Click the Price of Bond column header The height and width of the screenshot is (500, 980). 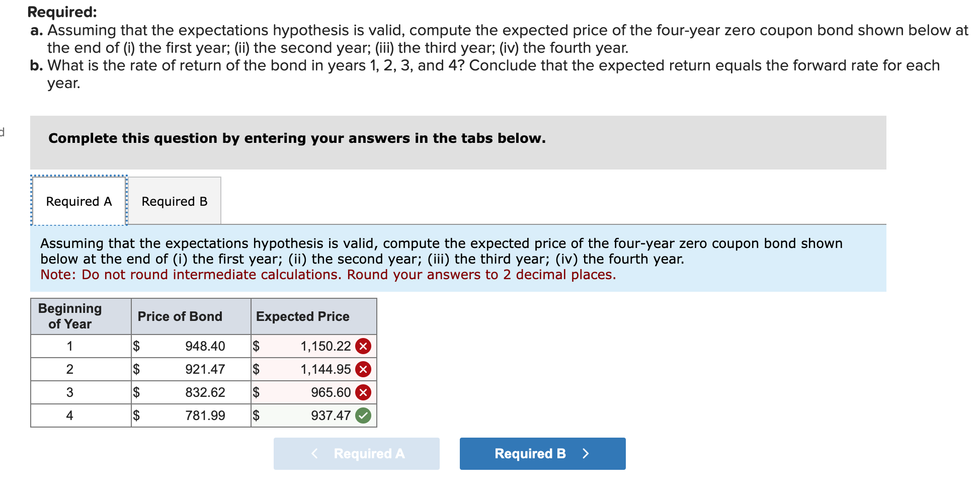tap(180, 316)
